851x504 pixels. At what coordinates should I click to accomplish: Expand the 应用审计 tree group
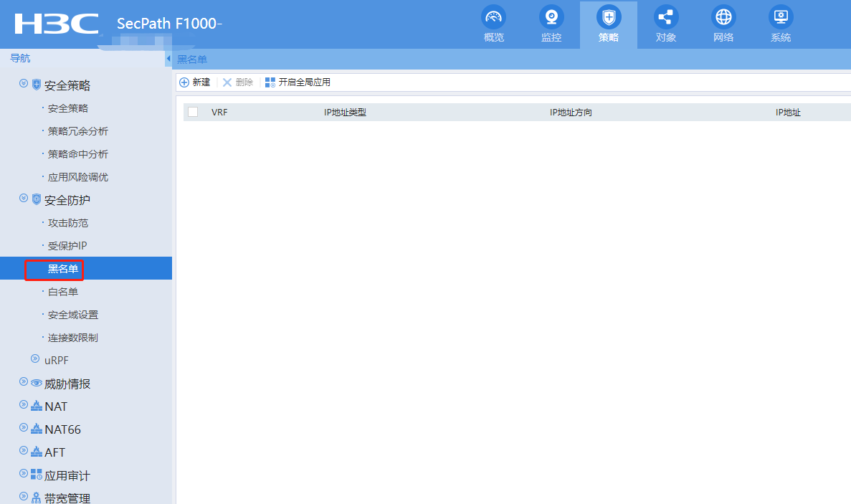click(x=24, y=473)
